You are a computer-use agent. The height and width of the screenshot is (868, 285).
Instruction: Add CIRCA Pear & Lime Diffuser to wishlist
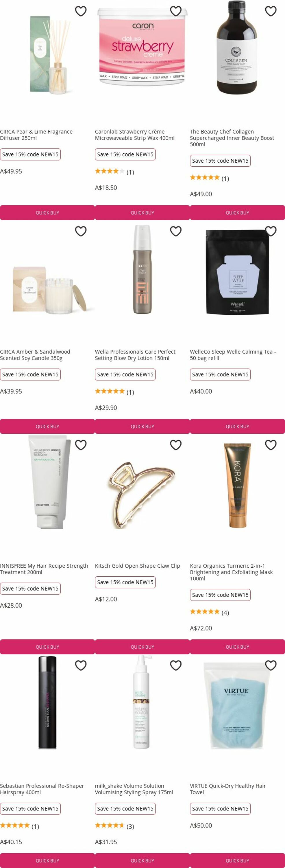pyautogui.click(x=81, y=11)
